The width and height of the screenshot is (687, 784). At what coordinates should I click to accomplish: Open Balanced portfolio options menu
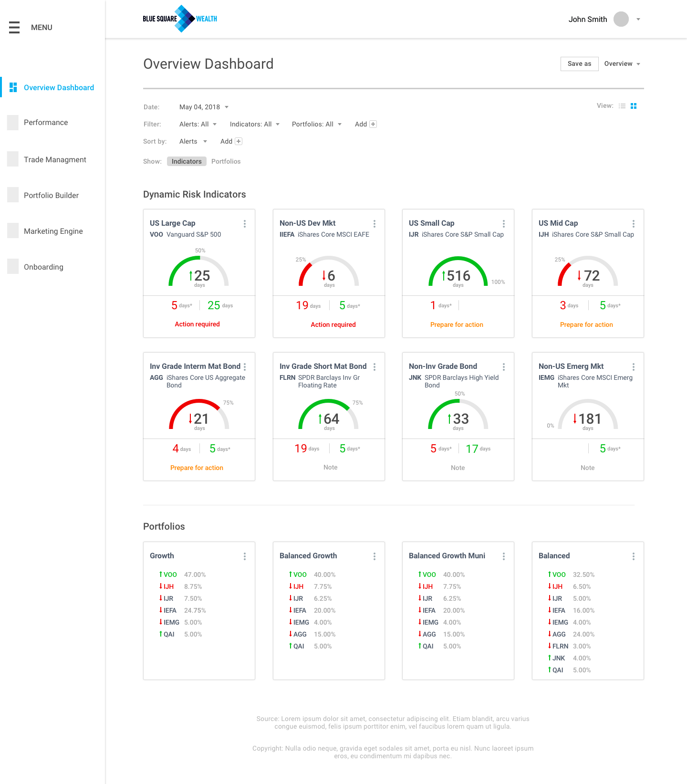click(x=634, y=556)
